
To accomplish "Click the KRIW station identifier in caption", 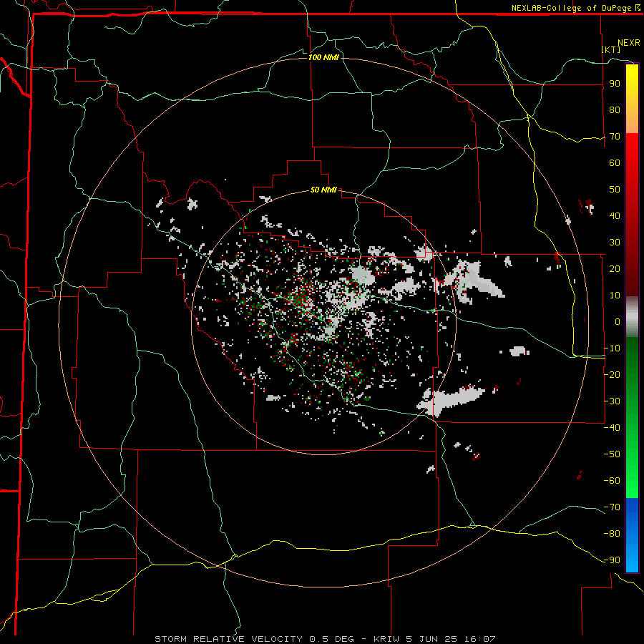I will click(x=388, y=639).
